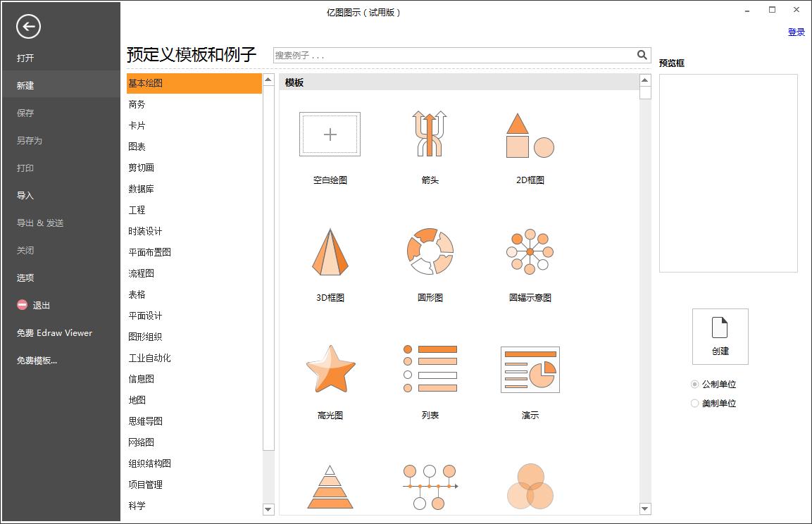Click the 创建 create button
This screenshot has width=812, height=524.
pyautogui.click(x=720, y=337)
